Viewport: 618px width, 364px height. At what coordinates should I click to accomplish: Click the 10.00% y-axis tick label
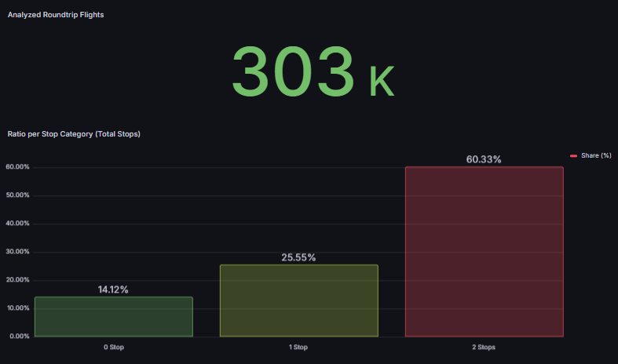pos(17,308)
